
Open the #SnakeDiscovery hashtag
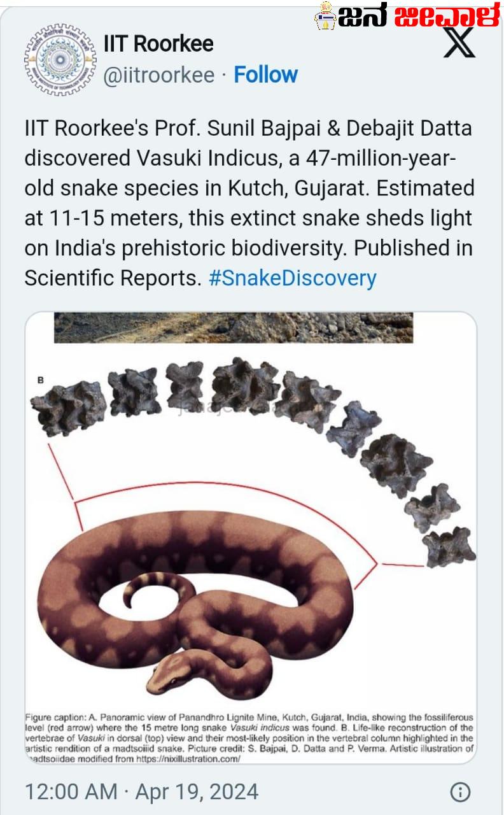coord(292,278)
